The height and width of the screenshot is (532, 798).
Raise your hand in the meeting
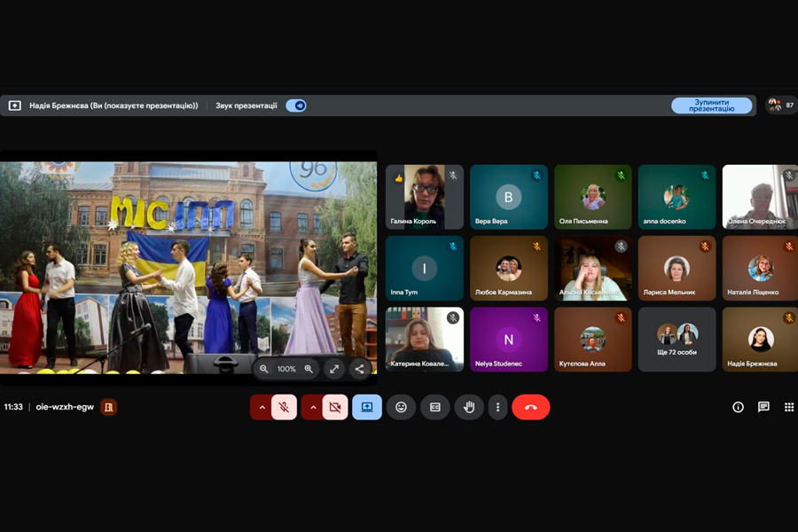(469, 407)
